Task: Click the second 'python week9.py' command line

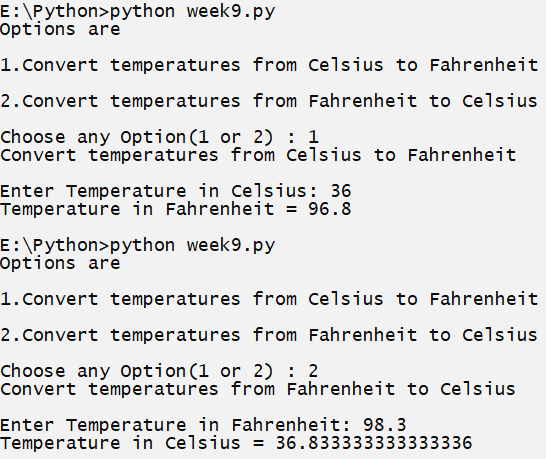Action: (138, 246)
